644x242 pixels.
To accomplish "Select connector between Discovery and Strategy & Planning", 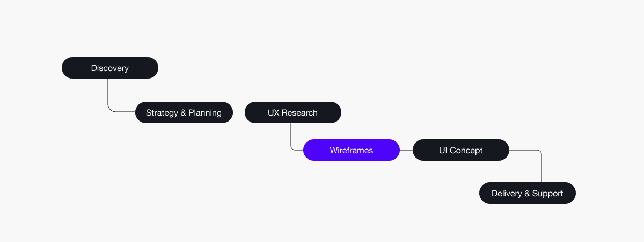I will pos(108,97).
